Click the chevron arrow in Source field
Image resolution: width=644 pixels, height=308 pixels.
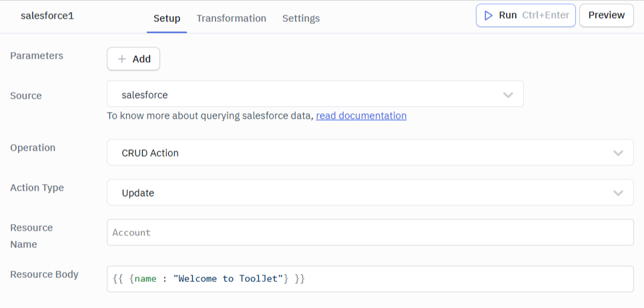509,95
